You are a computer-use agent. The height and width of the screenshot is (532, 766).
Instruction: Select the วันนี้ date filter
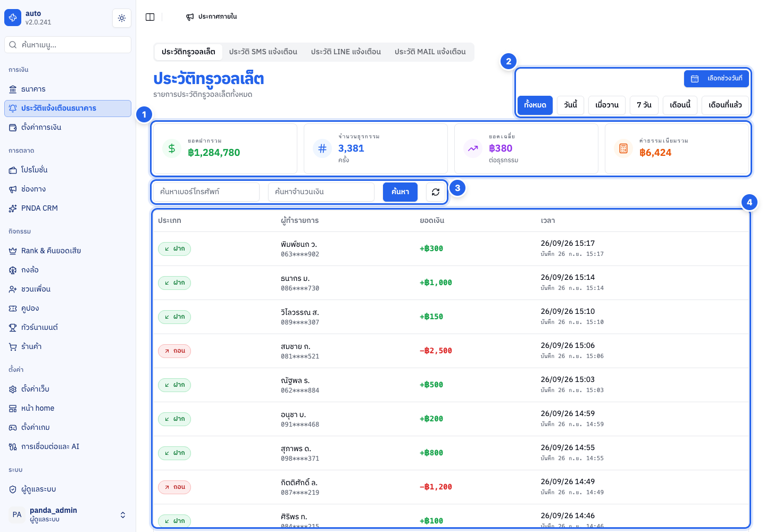[571, 105]
